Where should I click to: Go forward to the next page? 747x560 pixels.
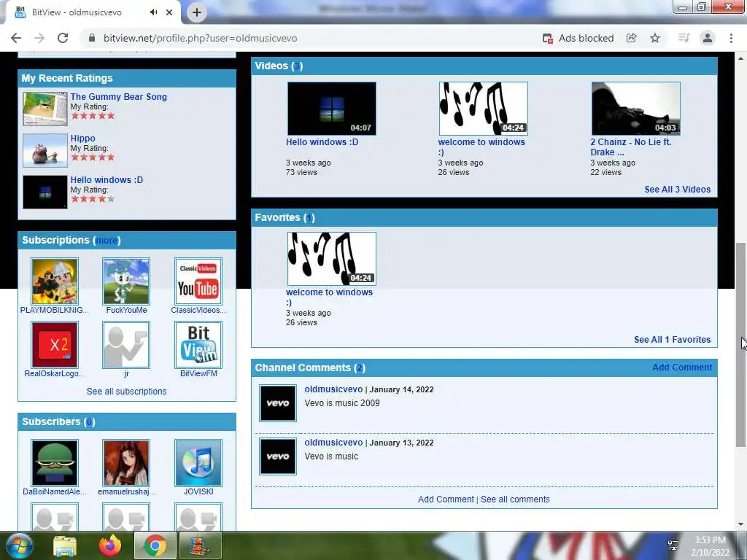tap(39, 38)
